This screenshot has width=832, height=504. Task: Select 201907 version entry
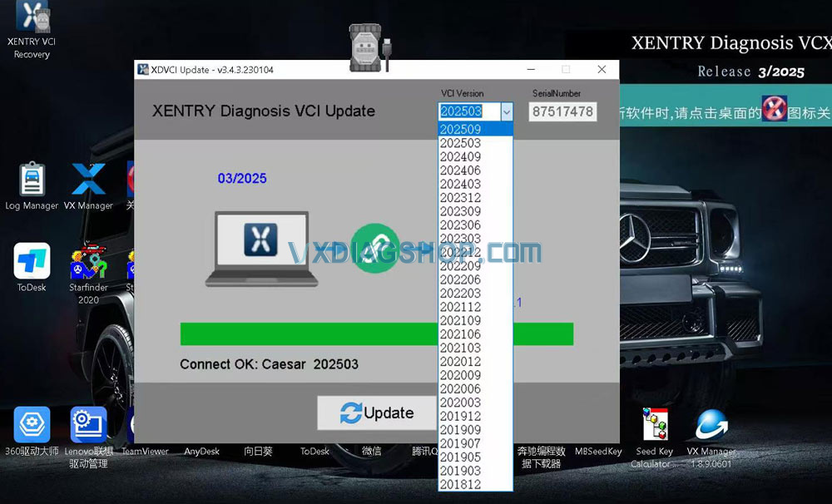pyautogui.click(x=475, y=443)
